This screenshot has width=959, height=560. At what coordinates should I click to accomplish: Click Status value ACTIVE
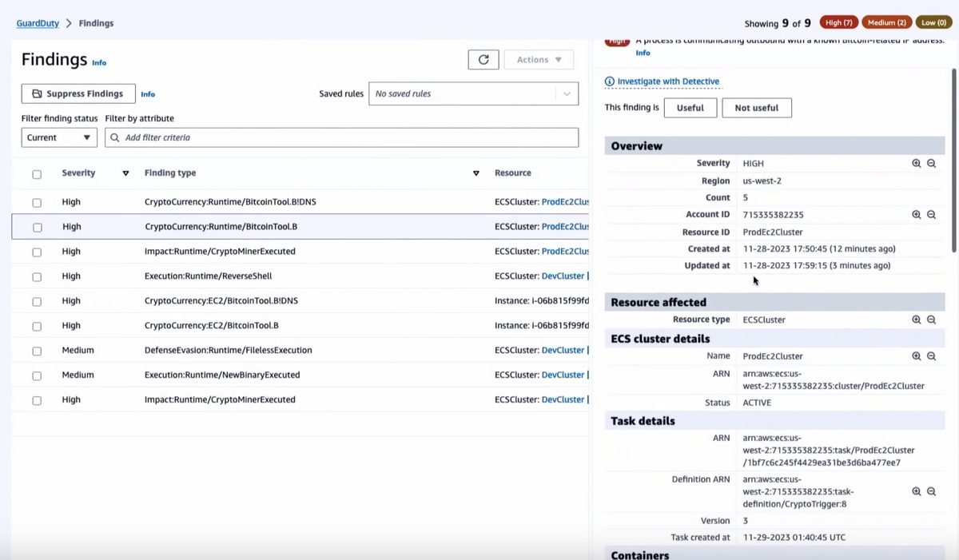coord(757,403)
